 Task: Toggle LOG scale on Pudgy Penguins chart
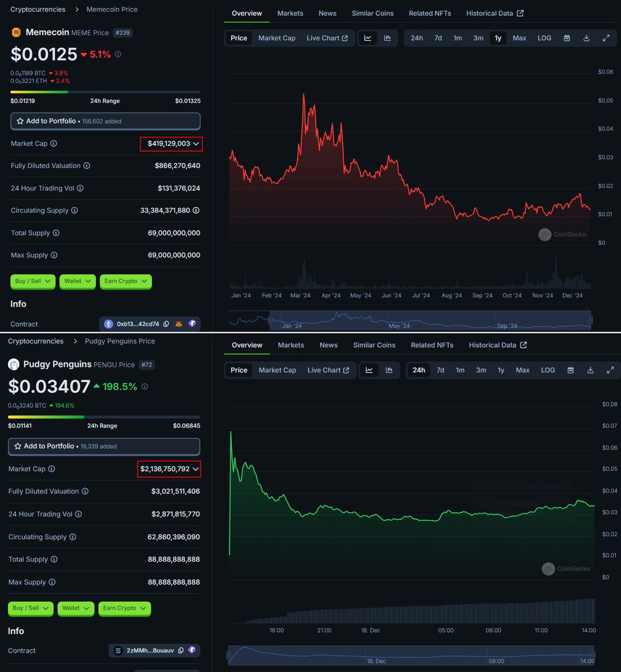pos(548,370)
